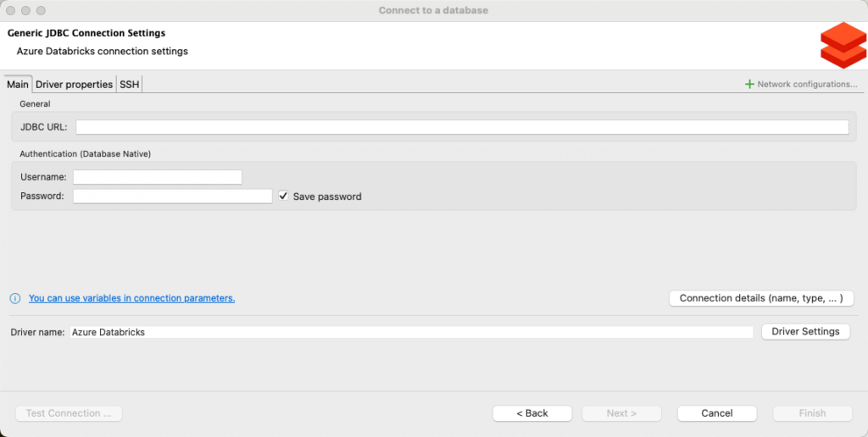Select the Password text box

pos(172,196)
